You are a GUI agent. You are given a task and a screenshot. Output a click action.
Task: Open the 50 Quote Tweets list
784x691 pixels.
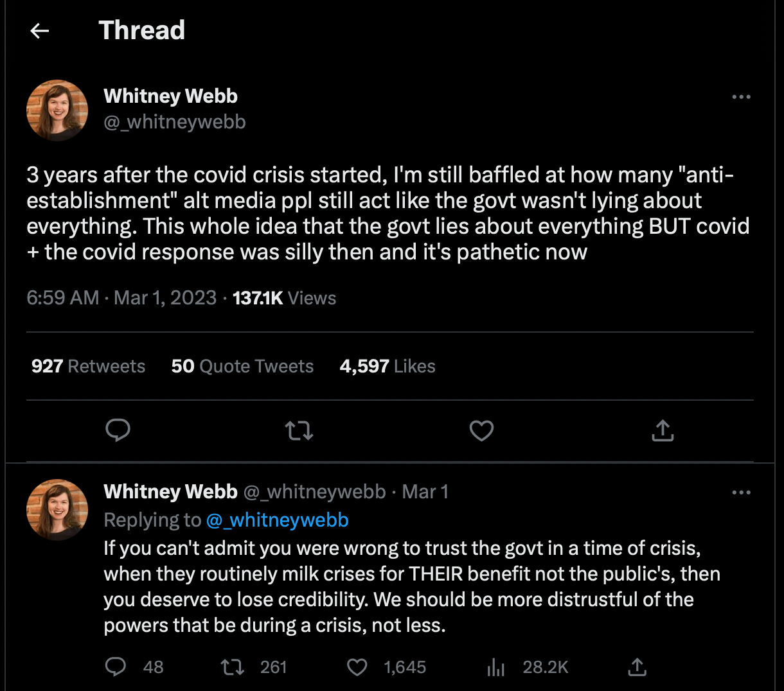242,366
